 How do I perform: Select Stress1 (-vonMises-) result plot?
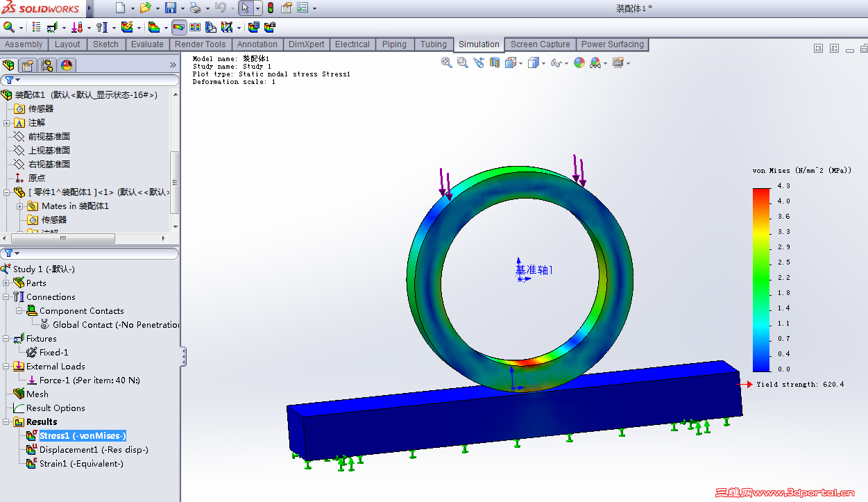[83, 436]
